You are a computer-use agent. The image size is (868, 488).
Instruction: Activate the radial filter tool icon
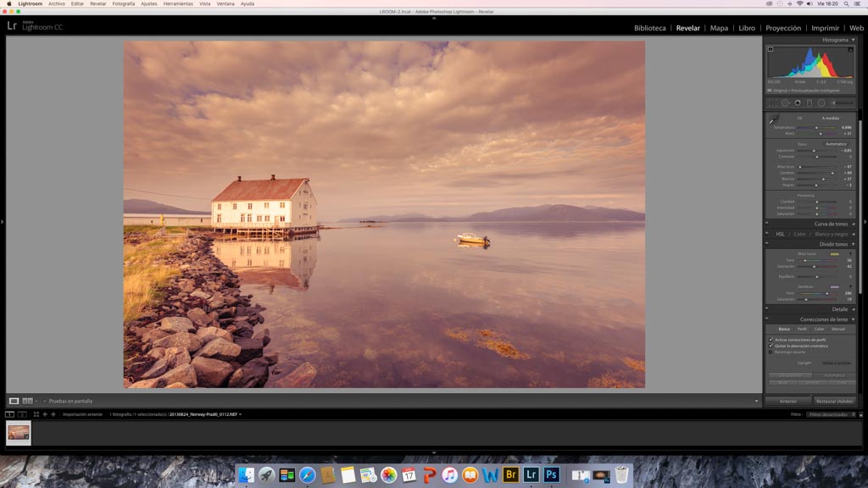pyautogui.click(x=821, y=103)
